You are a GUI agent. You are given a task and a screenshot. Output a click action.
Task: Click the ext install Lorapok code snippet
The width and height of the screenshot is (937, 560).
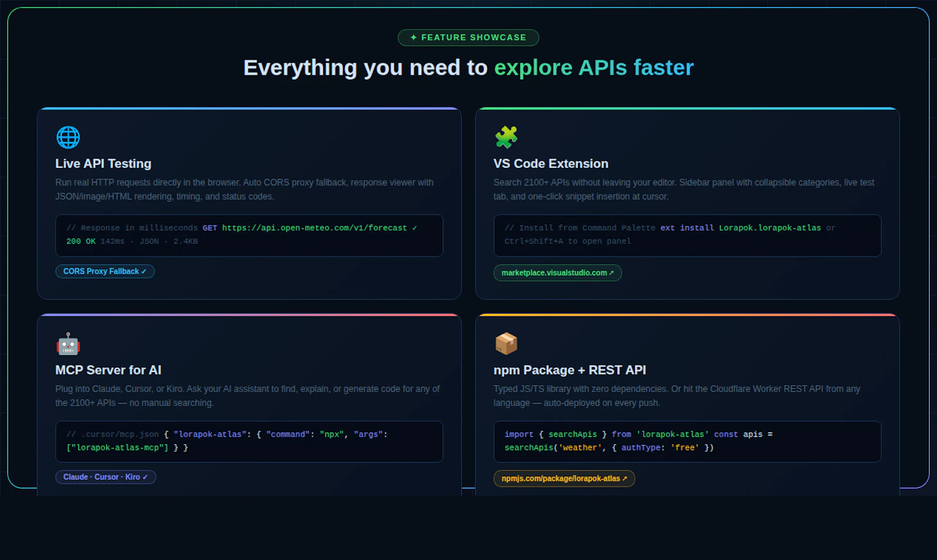(x=688, y=235)
